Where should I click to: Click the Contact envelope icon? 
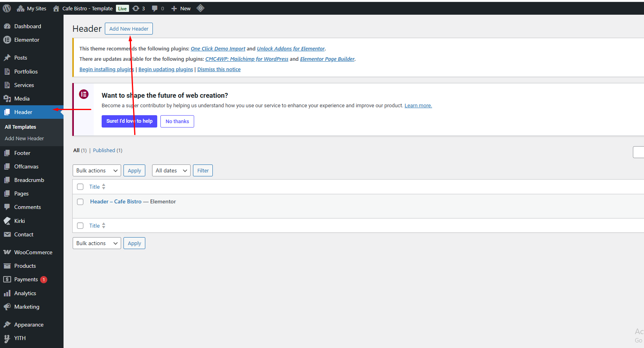coord(7,234)
